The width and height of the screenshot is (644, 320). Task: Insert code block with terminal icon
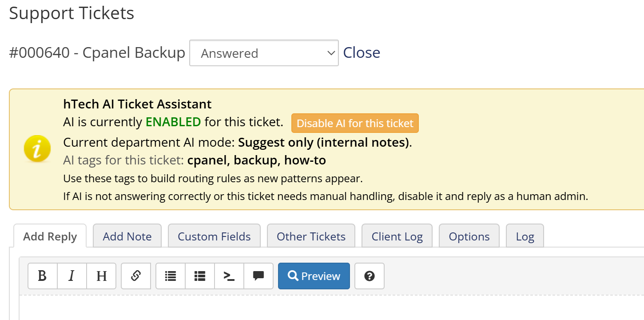[x=229, y=276]
